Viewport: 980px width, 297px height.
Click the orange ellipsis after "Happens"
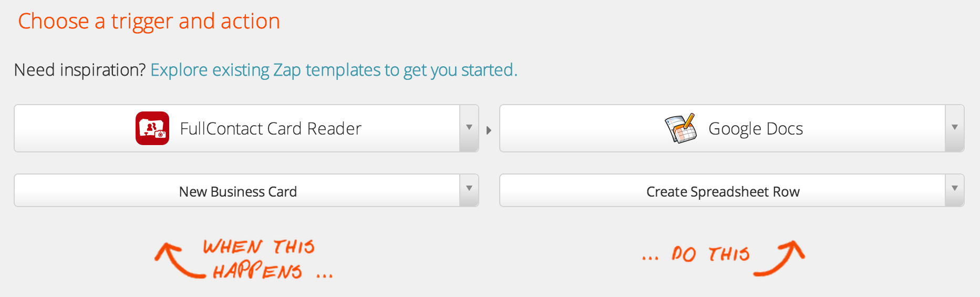tap(325, 275)
